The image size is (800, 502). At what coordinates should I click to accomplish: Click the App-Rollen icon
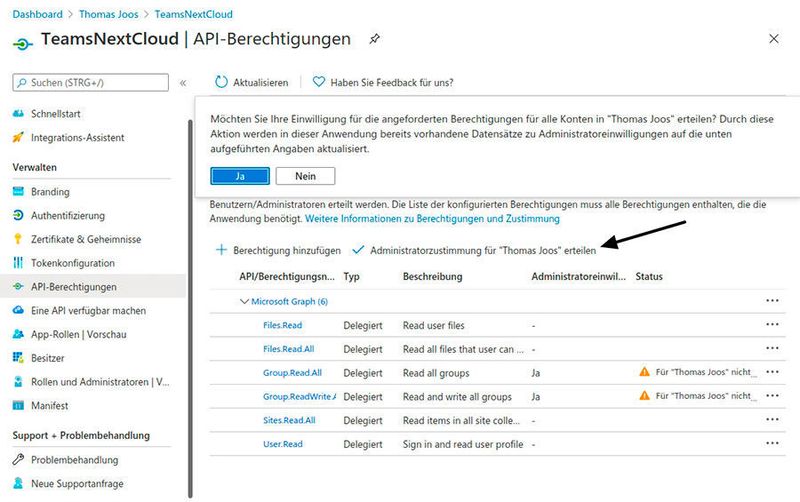(x=18, y=334)
